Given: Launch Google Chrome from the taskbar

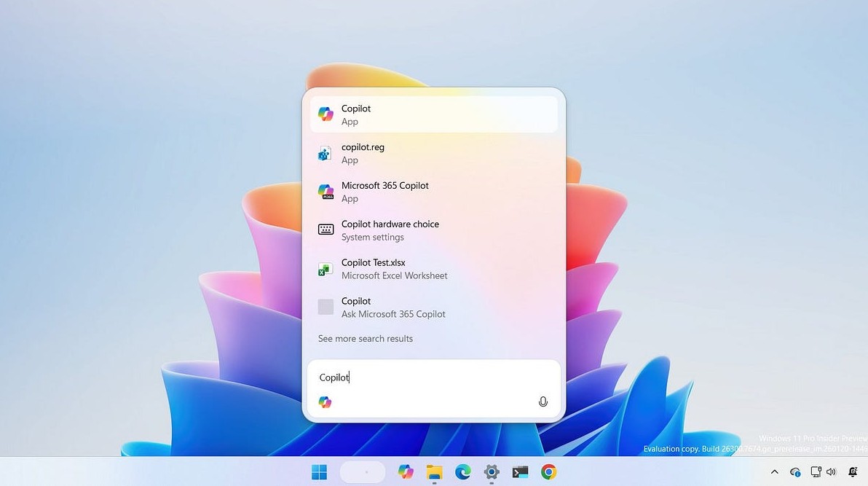Looking at the screenshot, I should (x=548, y=472).
